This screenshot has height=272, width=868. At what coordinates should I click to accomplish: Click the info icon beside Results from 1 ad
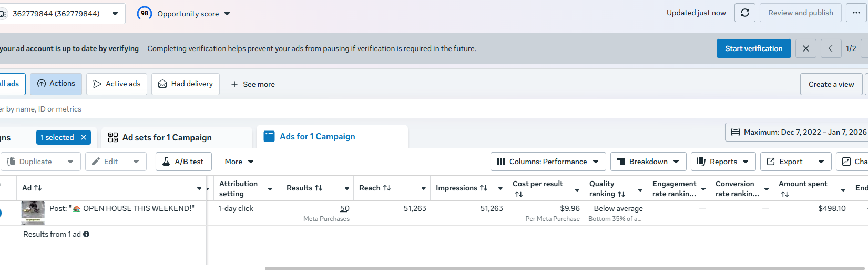[86, 234]
